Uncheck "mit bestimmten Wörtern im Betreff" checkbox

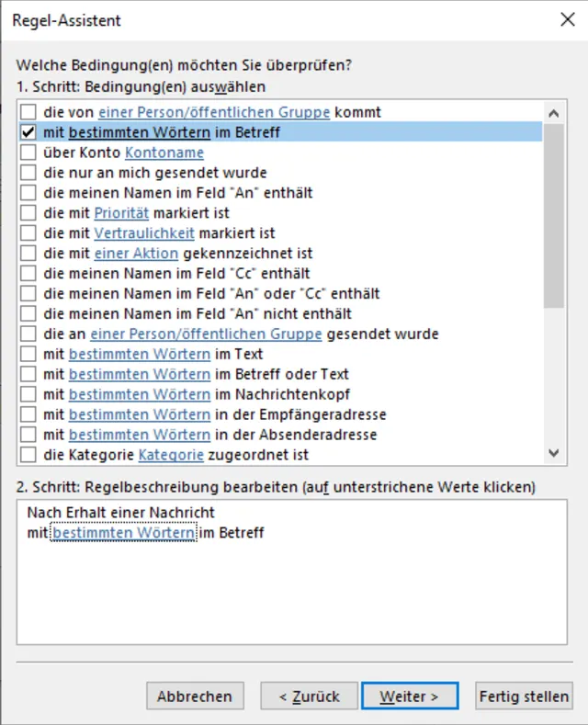coord(28,132)
